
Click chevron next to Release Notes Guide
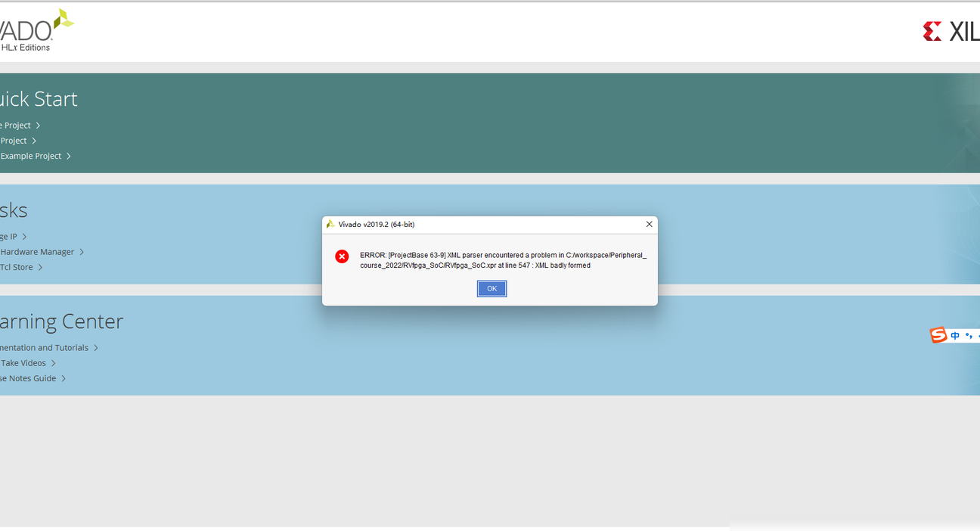coord(64,378)
